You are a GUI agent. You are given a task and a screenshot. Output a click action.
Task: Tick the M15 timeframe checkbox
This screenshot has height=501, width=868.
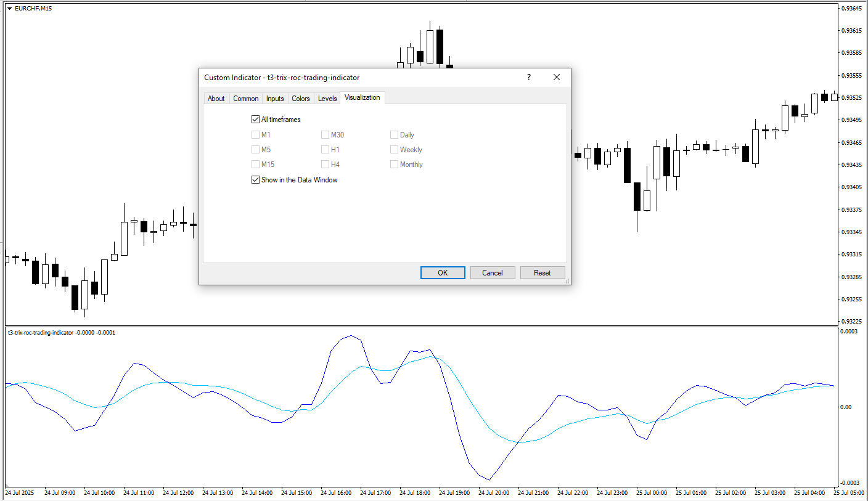tap(256, 165)
